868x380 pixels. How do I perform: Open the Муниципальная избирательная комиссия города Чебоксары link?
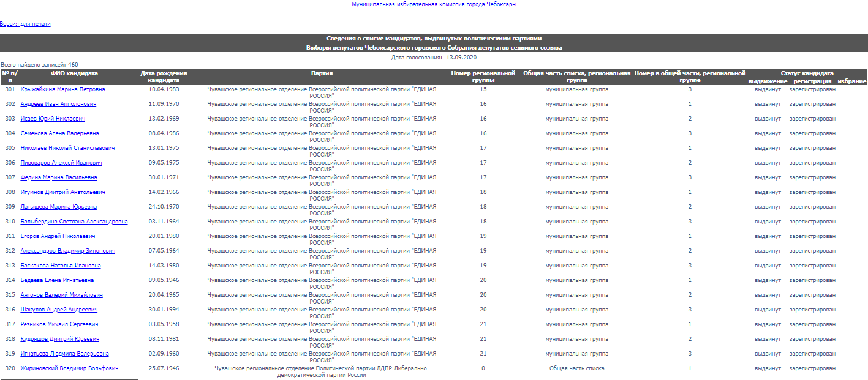[x=434, y=4]
